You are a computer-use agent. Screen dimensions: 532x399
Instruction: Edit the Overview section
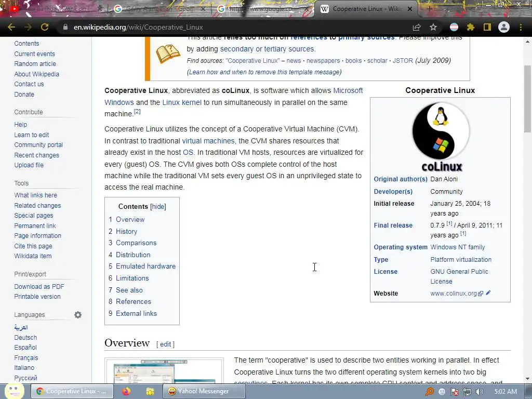[166, 344]
